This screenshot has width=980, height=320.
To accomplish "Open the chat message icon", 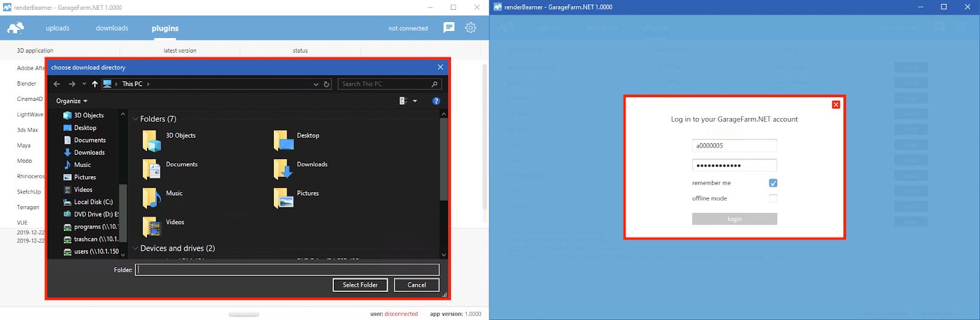I will click(449, 28).
